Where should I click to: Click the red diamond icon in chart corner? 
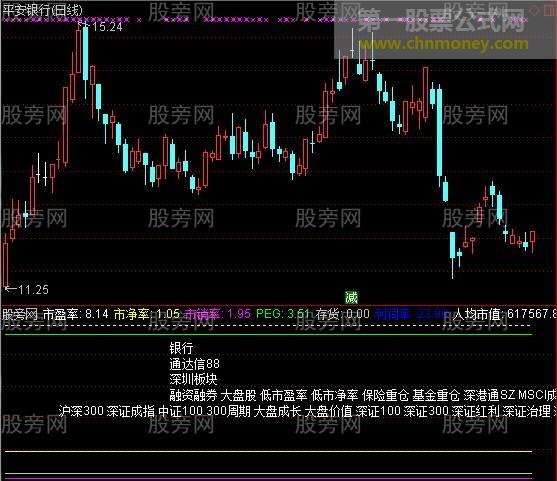click(x=534, y=10)
